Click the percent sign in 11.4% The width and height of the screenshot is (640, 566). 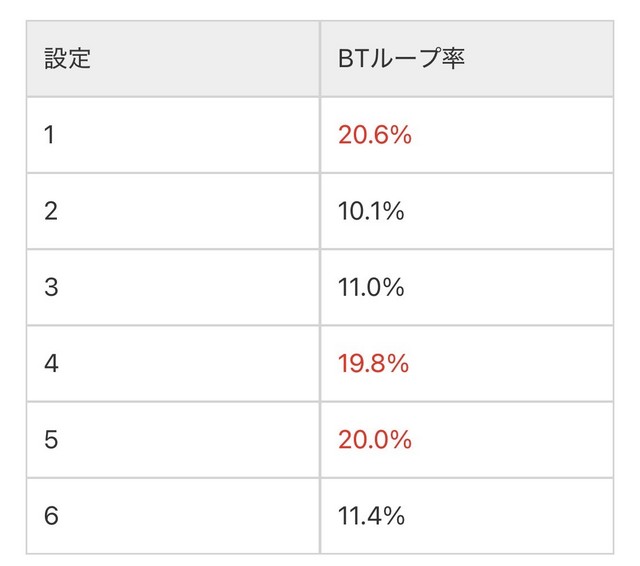394,516
